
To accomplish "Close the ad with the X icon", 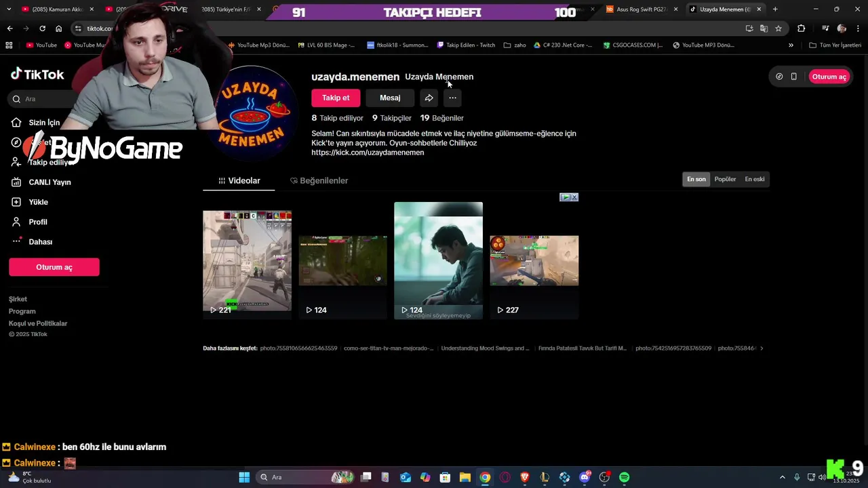I will point(574,197).
